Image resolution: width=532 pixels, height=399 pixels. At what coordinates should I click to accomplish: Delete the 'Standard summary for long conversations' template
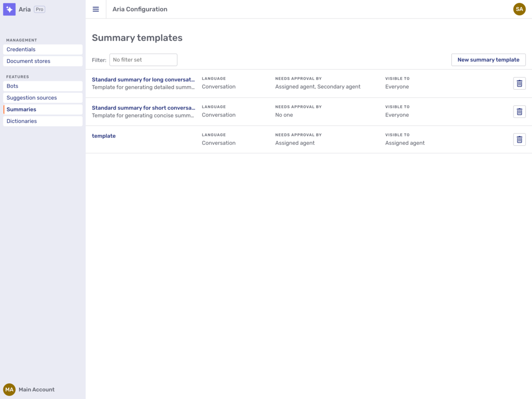pos(519,83)
